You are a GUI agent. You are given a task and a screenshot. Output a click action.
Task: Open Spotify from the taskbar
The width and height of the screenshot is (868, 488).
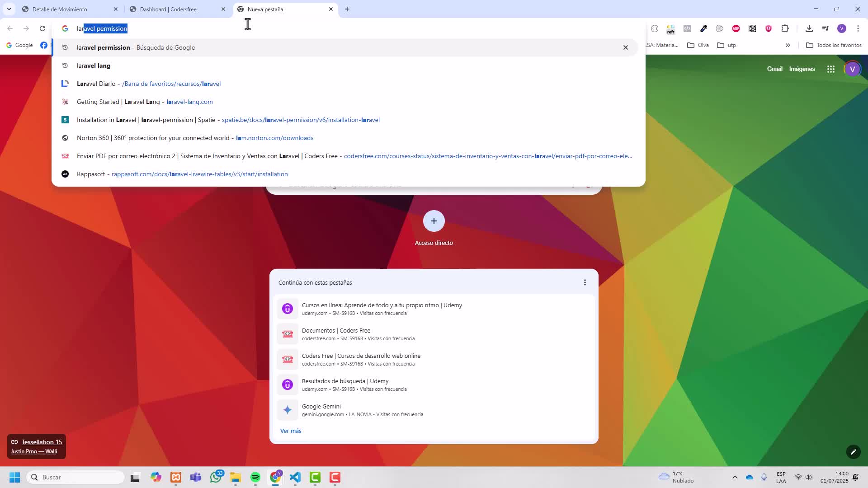point(255,477)
